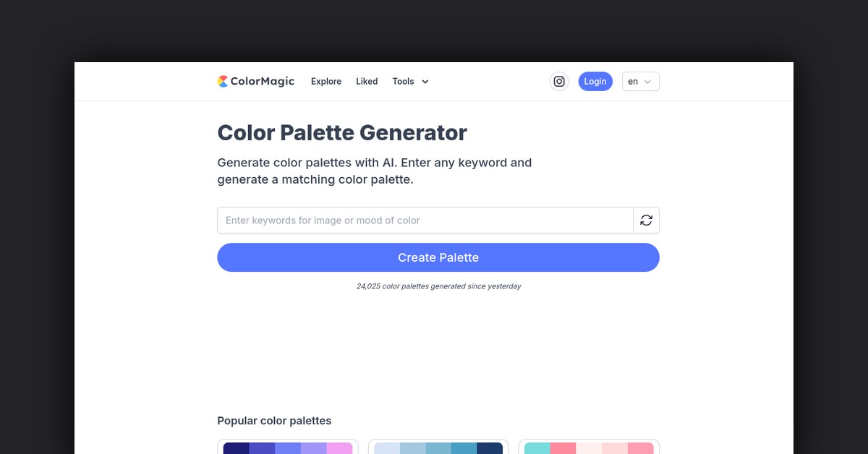Click the blue-toned popular palette in the middle

click(x=438, y=449)
